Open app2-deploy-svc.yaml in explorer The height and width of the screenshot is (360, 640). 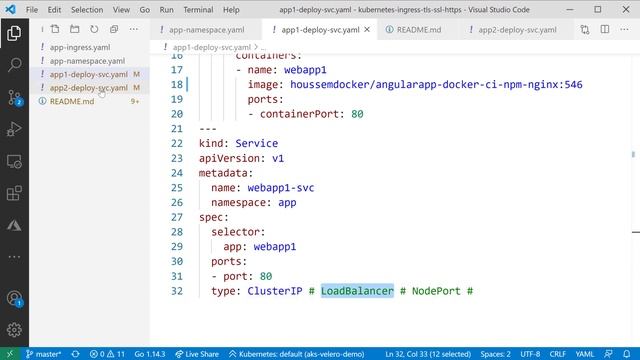[90, 88]
